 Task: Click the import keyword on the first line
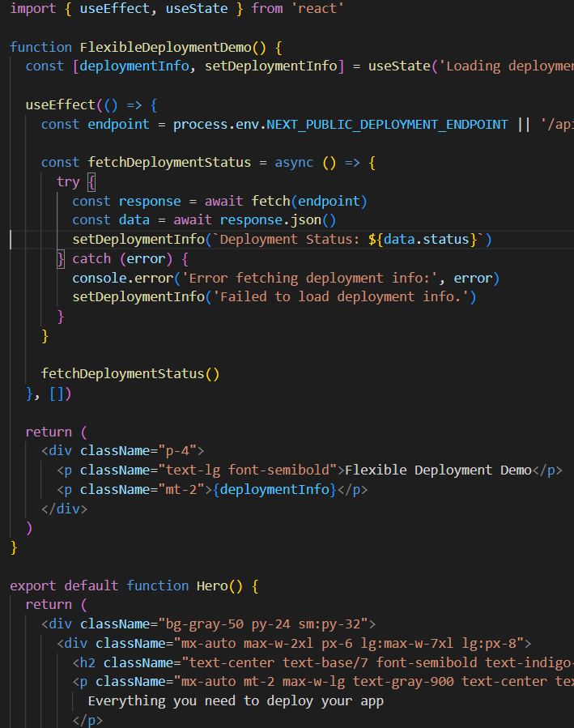tap(32, 8)
